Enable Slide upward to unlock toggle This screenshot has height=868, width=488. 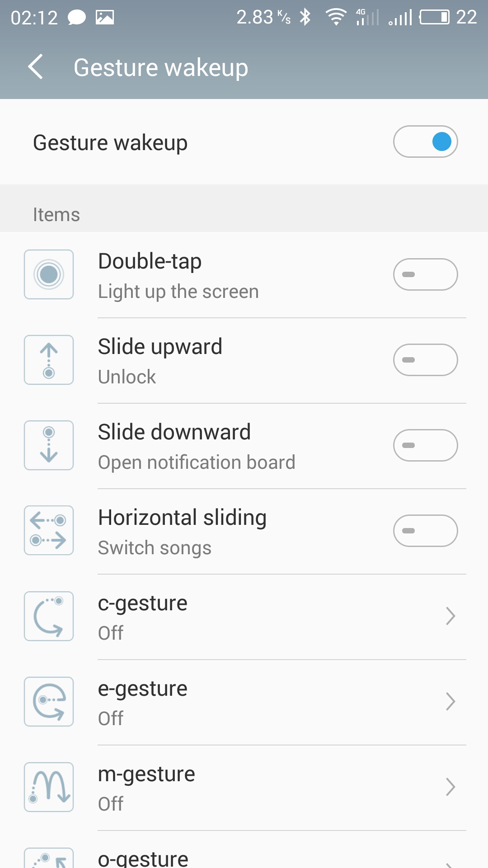point(425,360)
